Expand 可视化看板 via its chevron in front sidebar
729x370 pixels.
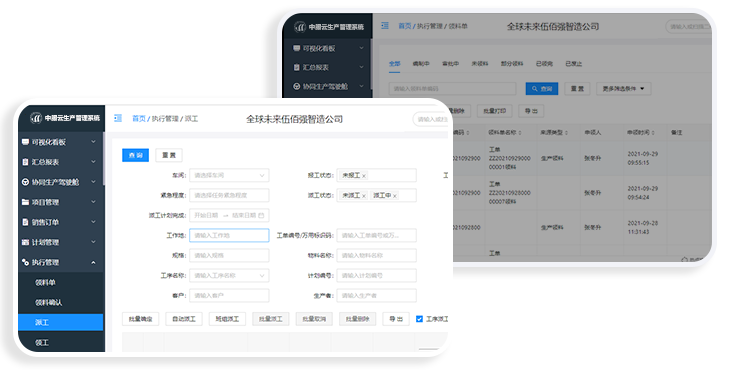click(x=93, y=142)
